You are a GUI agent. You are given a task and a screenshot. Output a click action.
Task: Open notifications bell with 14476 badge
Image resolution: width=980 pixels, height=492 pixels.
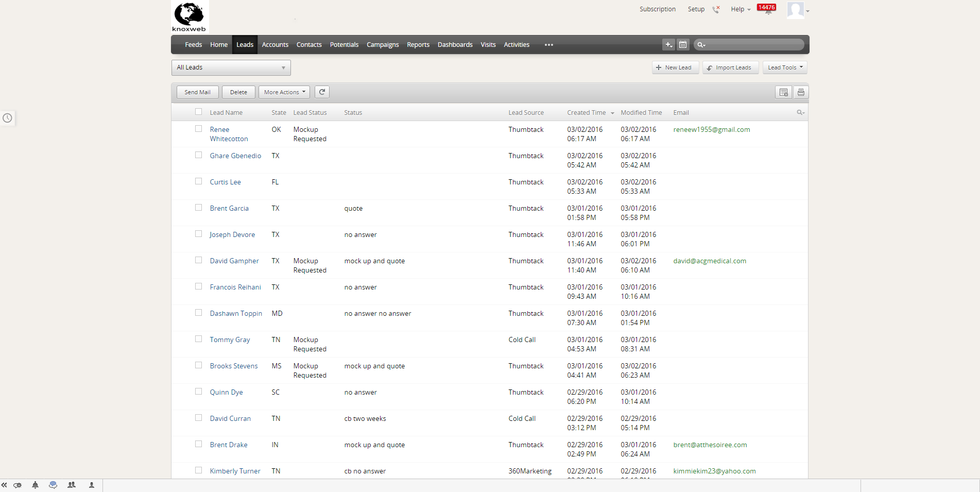(767, 9)
